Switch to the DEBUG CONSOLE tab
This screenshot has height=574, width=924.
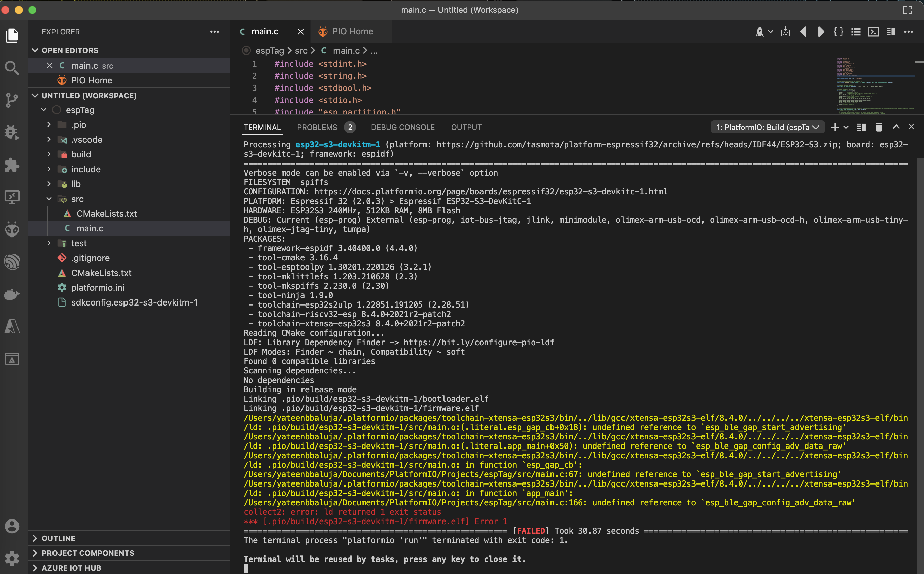[403, 127]
